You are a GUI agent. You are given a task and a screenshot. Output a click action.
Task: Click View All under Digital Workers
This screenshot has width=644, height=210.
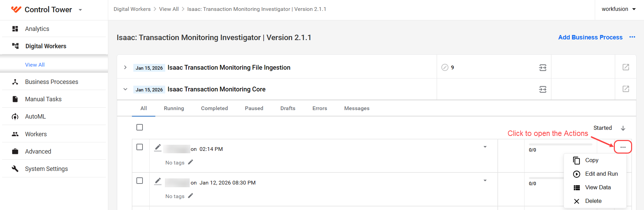point(35,65)
